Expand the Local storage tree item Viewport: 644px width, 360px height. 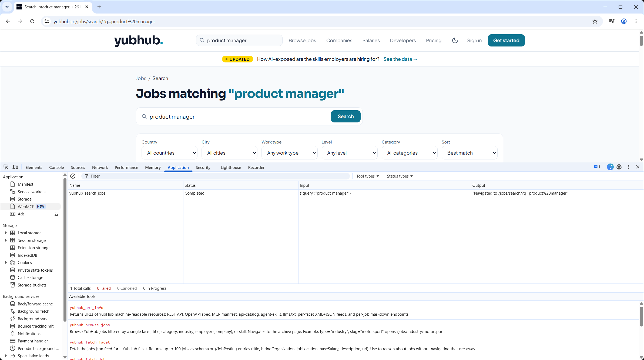pyautogui.click(x=6, y=233)
